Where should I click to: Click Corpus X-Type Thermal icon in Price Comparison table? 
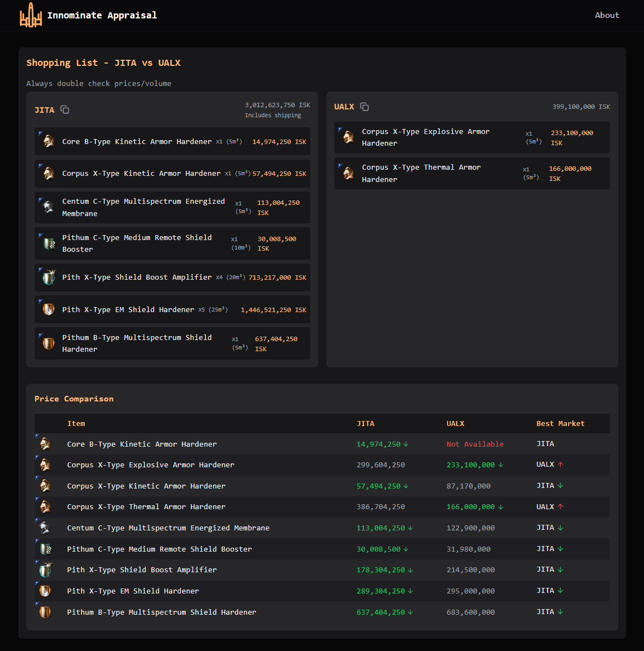[x=45, y=506]
